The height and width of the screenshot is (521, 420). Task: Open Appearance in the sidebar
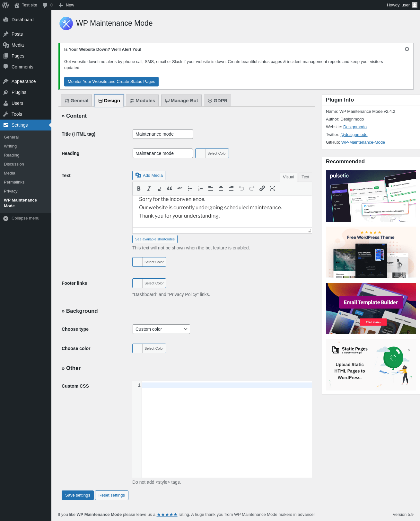26,81
